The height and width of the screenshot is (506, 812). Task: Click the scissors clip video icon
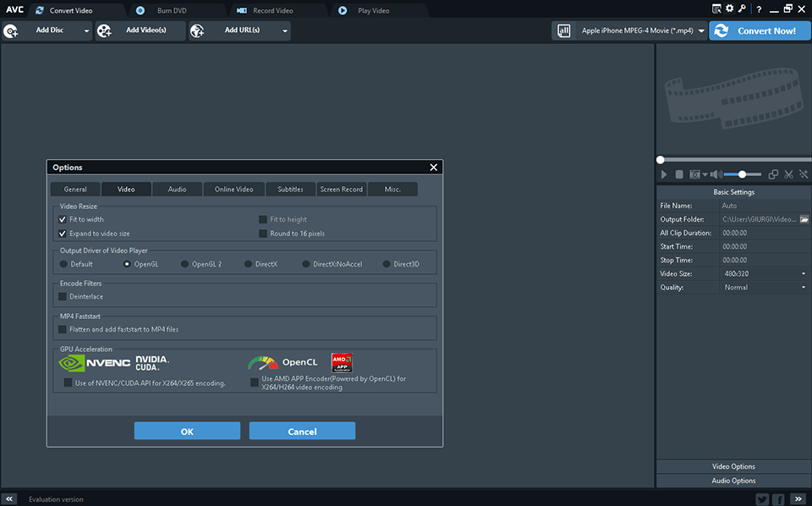(788, 174)
